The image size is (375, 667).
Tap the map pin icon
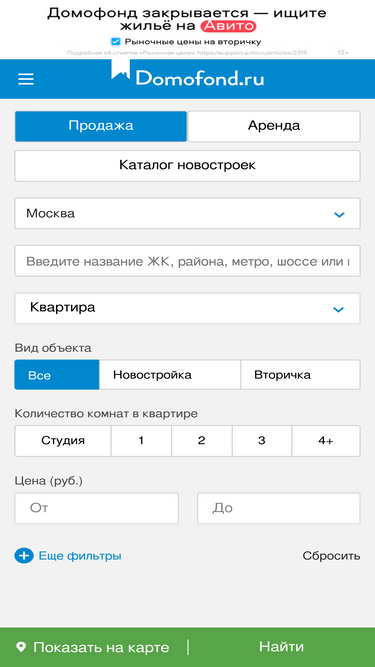click(21, 647)
